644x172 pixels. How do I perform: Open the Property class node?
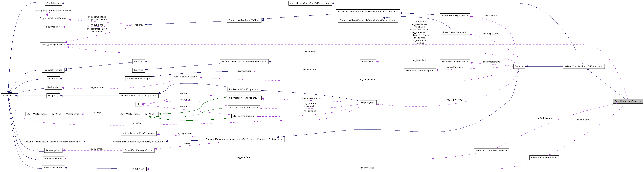[x=138, y=25]
